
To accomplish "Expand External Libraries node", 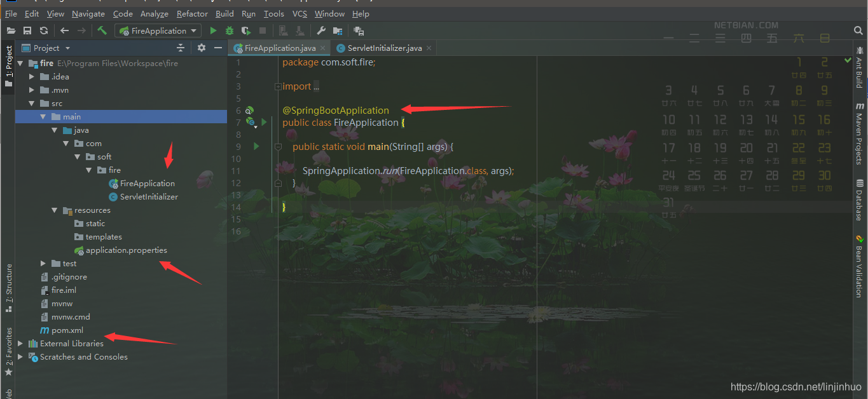I will pyautogui.click(x=21, y=343).
